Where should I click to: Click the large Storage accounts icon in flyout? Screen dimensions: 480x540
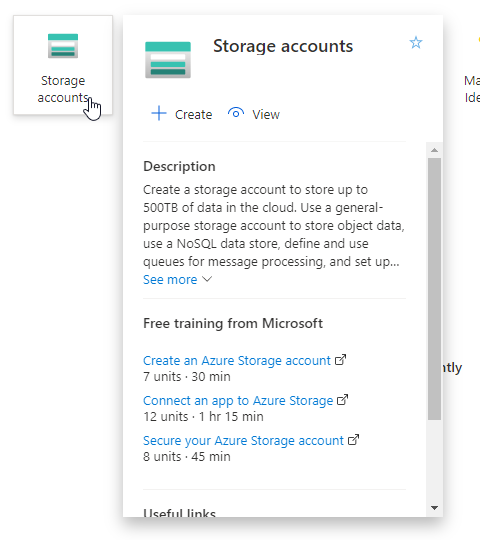pyautogui.click(x=168, y=60)
